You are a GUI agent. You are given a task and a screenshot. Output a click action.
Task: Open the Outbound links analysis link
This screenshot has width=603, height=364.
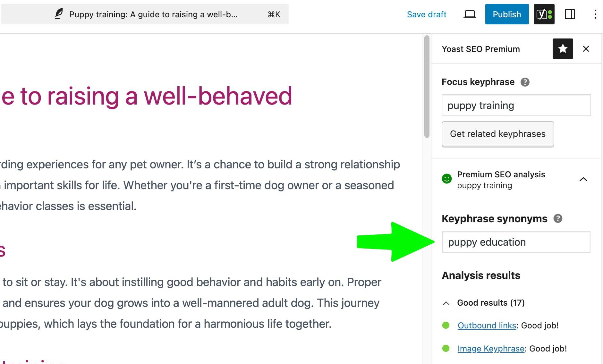487,326
